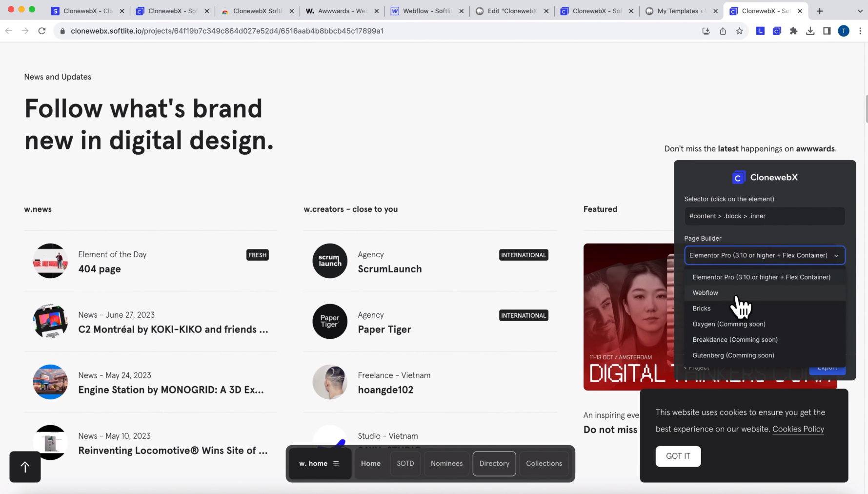
Task: Click Home in the bottom navigation
Action: (371, 463)
